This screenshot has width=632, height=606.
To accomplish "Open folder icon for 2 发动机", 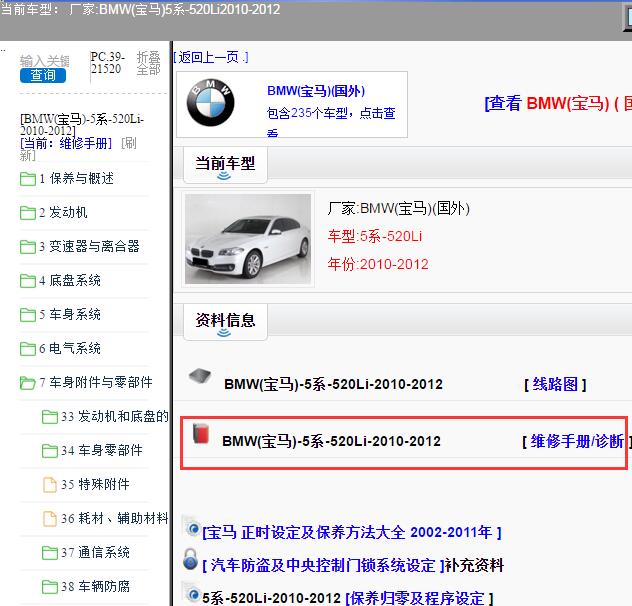I will coord(27,212).
